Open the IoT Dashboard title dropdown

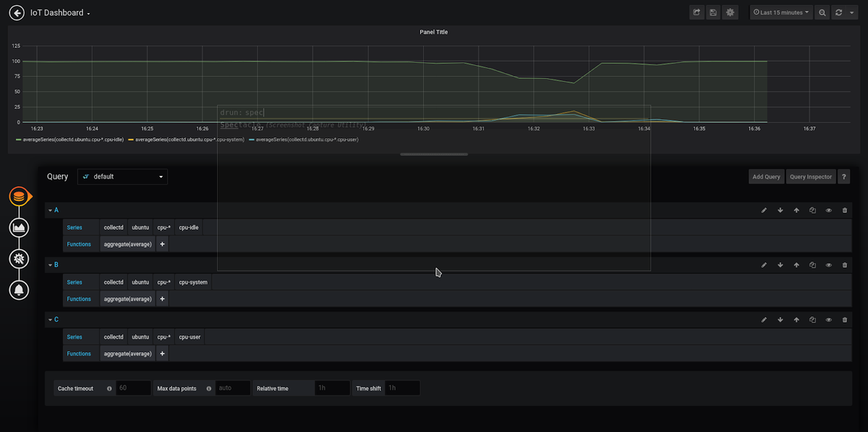click(x=60, y=13)
